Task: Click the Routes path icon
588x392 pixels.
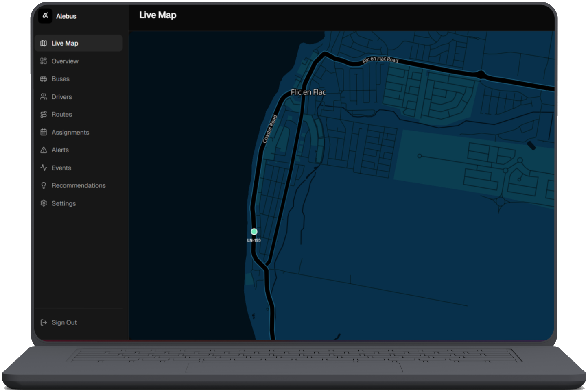Action: point(44,114)
